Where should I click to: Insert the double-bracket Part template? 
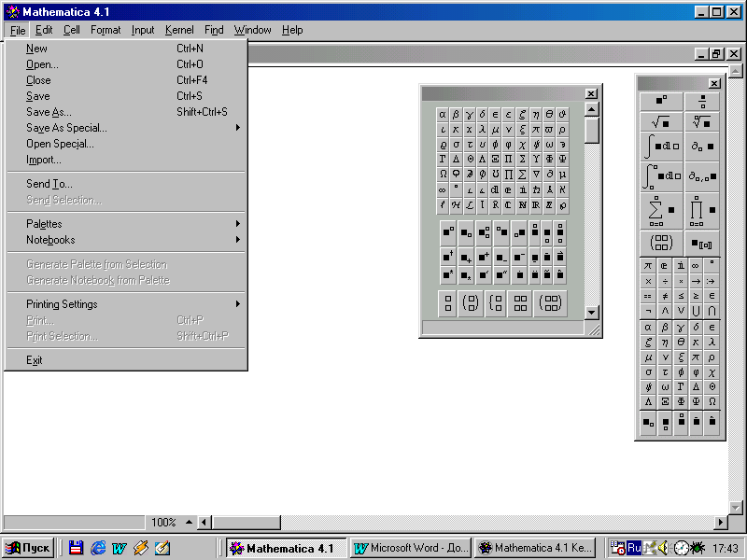pos(702,244)
